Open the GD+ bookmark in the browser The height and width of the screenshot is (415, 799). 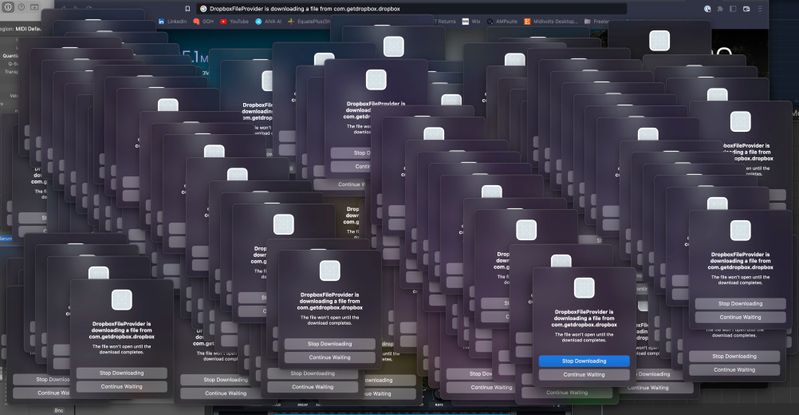pyautogui.click(x=204, y=21)
